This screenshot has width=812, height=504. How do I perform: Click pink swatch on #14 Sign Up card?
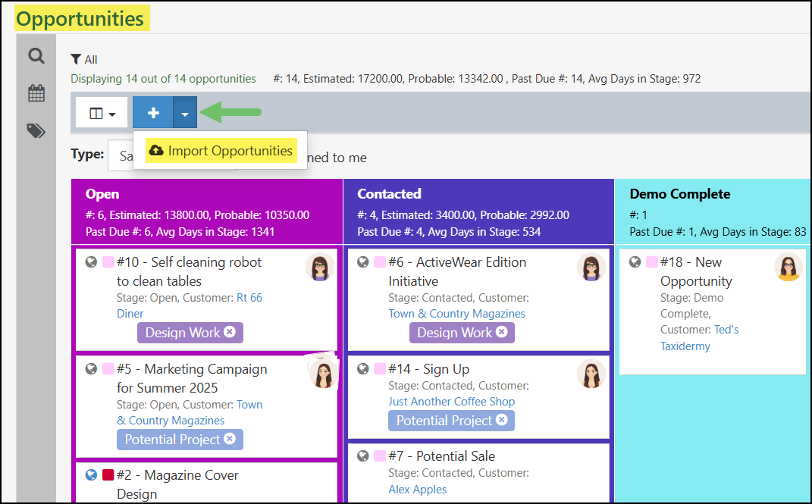[x=380, y=368]
